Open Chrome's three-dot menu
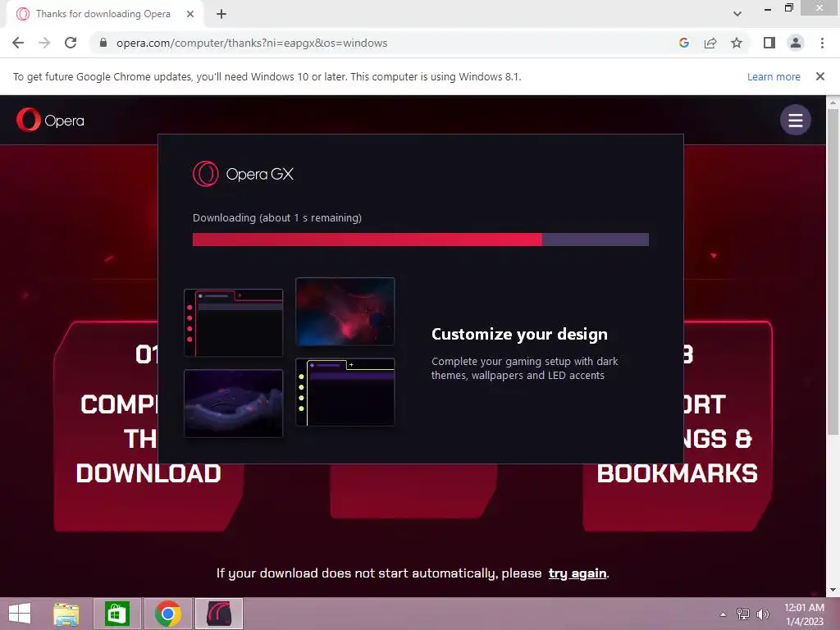The image size is (840, 630). 822,43
